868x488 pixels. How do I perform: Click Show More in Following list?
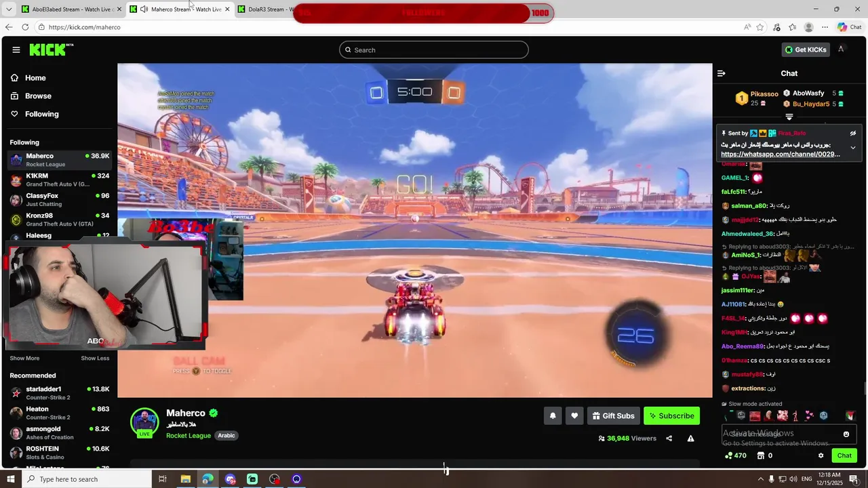[x=24, y=358]
